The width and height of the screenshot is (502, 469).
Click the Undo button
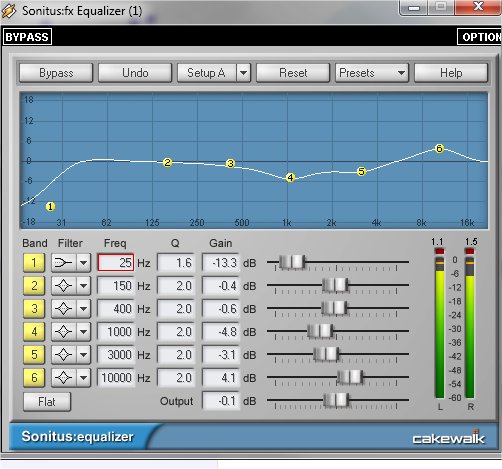pos(135,73)
